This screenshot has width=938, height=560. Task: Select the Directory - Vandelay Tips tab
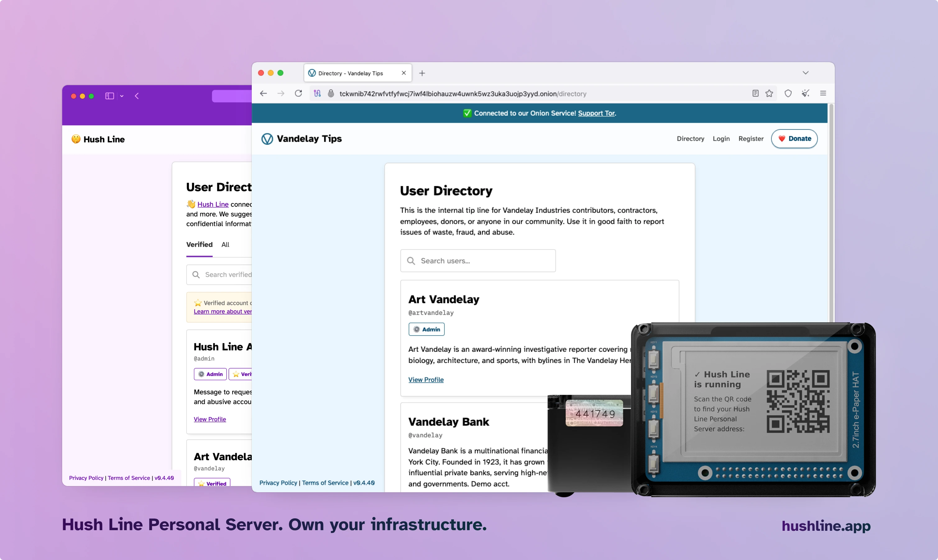[358, 73]
